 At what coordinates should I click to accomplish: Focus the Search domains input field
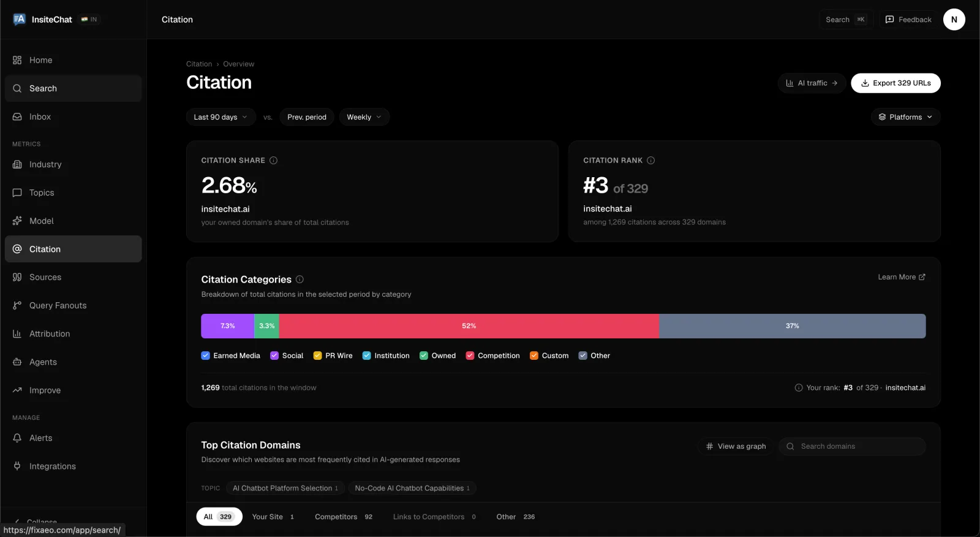tap(852, 446)
